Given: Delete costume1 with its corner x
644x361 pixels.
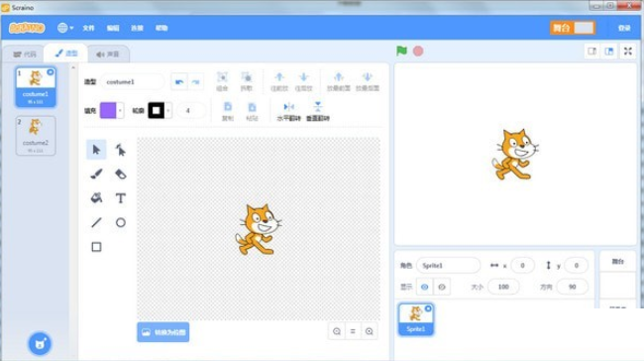Looking at the screenshot, I should pyautogui.click(x=51, y=72).
